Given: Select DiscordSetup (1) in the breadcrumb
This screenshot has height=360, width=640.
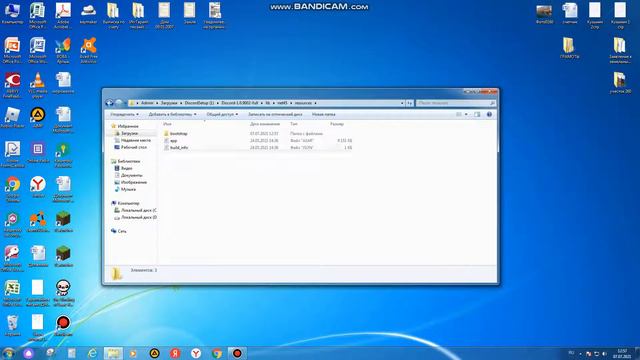Looking at the screenshot, I should 199,103.
